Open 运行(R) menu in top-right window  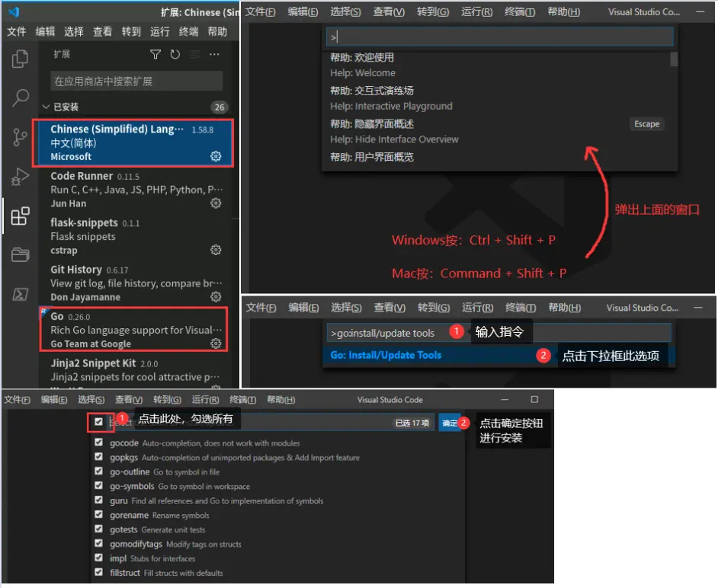476,12
